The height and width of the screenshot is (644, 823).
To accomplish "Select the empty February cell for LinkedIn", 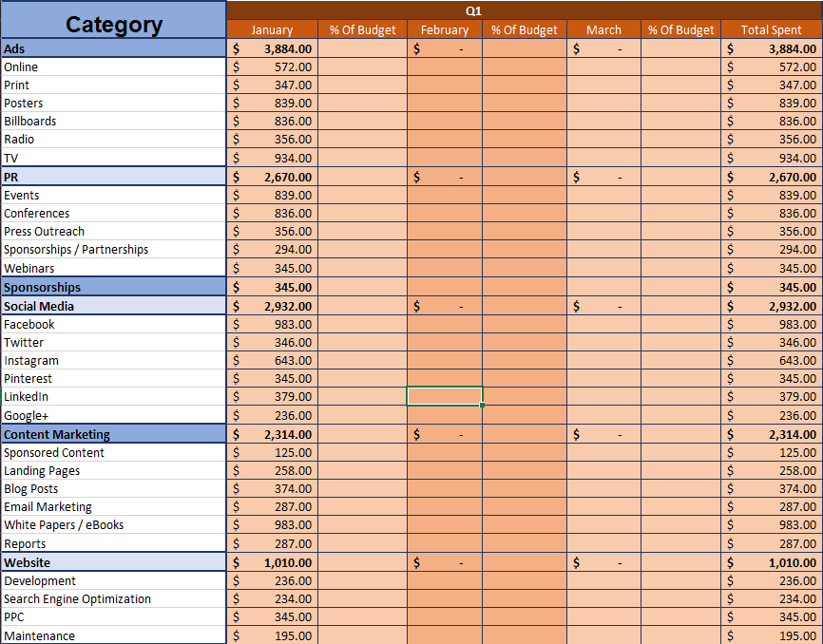I will [445, 396].
